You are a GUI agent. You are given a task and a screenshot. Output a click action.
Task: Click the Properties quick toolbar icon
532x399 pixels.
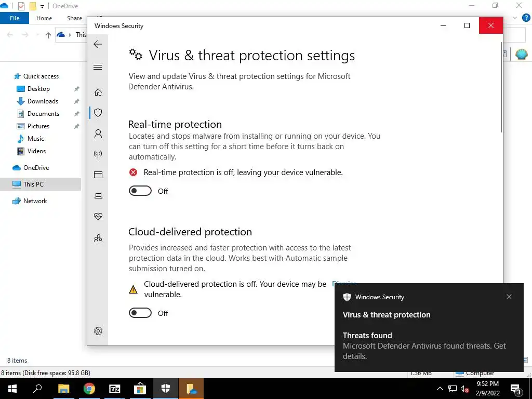[x=21, y=6]
